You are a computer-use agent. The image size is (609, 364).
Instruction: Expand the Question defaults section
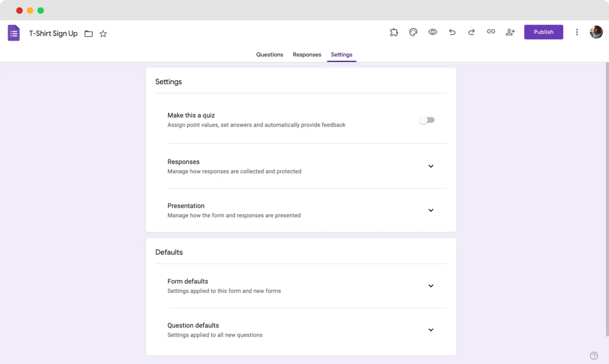click(x=431, y=329)
